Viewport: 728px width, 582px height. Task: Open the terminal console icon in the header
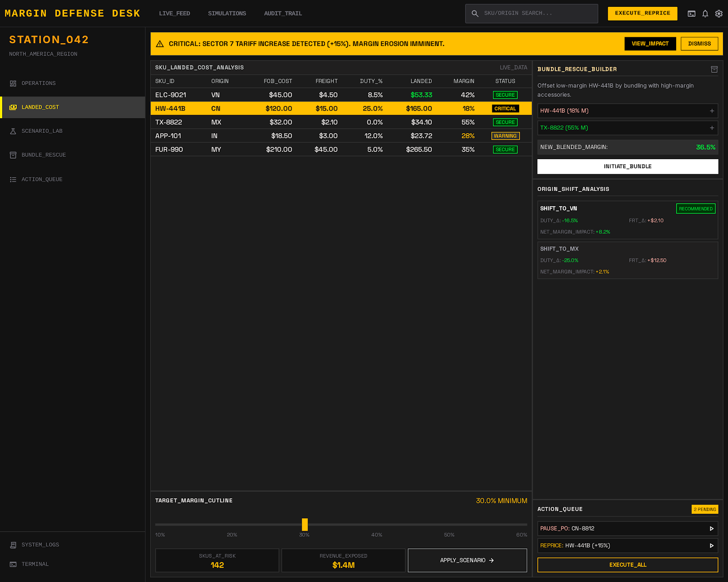(x=691, y=14)
